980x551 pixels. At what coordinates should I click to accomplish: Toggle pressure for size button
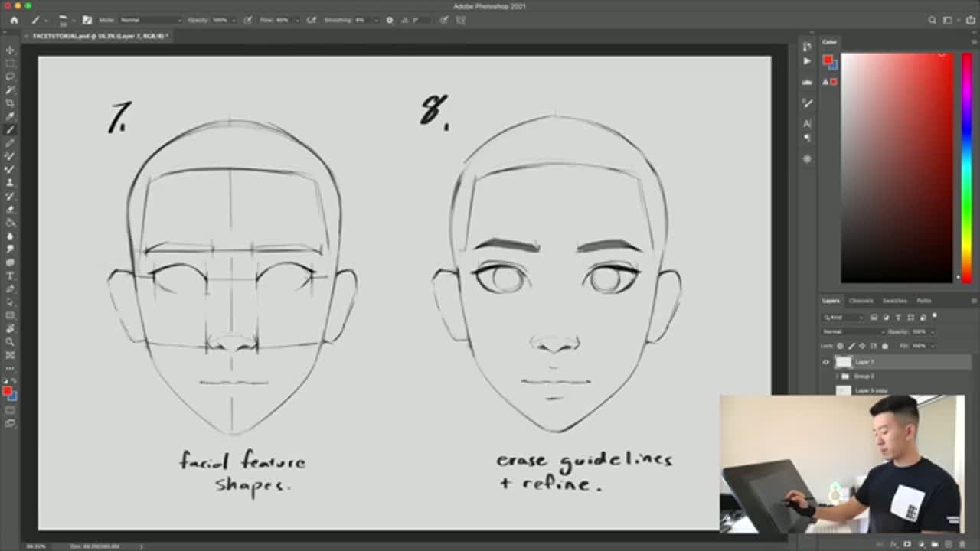(x=444, y=21)
